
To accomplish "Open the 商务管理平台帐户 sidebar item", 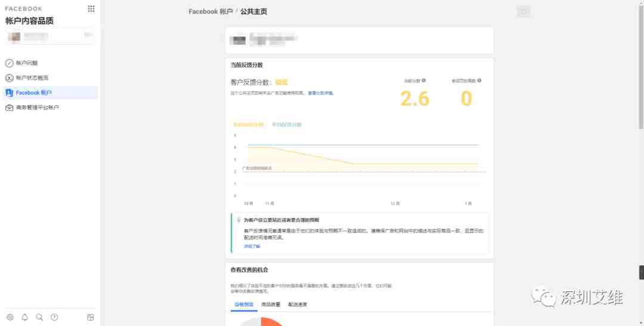I will pos(49,107).
